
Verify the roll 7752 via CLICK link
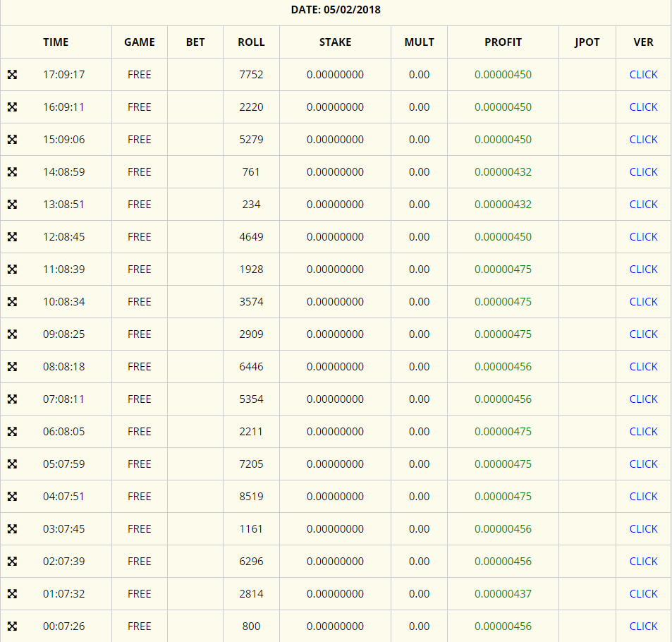tap(643, 75)
